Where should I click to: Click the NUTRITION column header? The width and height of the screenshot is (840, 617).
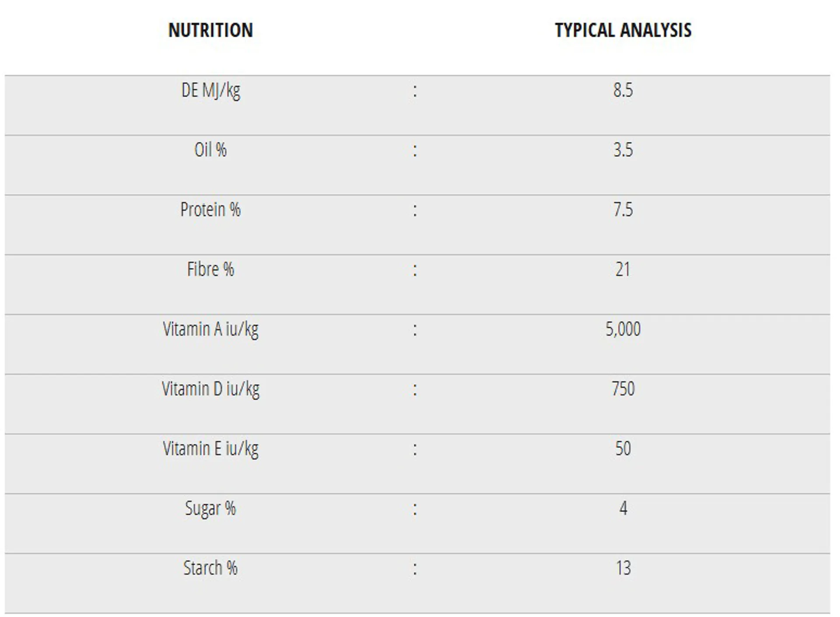pyautogui.click(x=210, y=30)
